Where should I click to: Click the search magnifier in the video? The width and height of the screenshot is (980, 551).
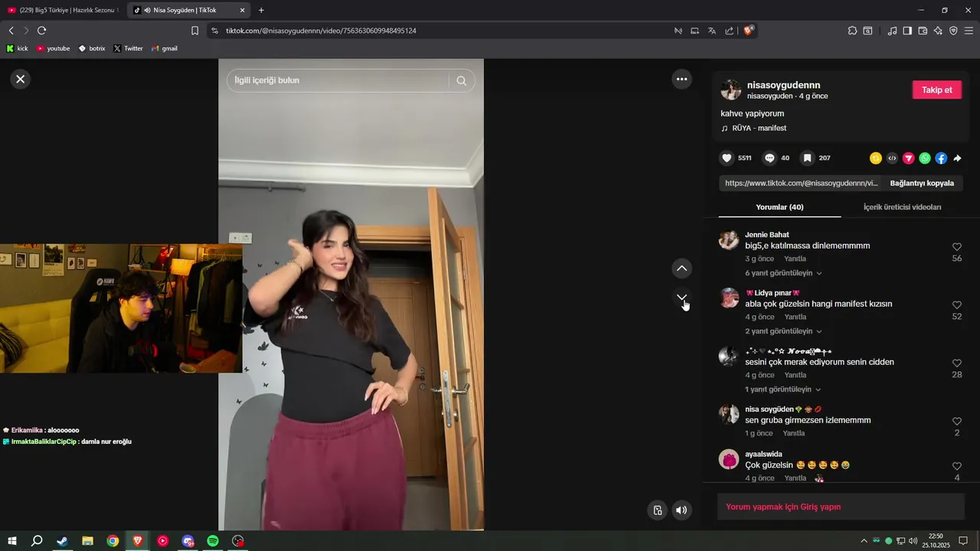[x=461, y=80]
